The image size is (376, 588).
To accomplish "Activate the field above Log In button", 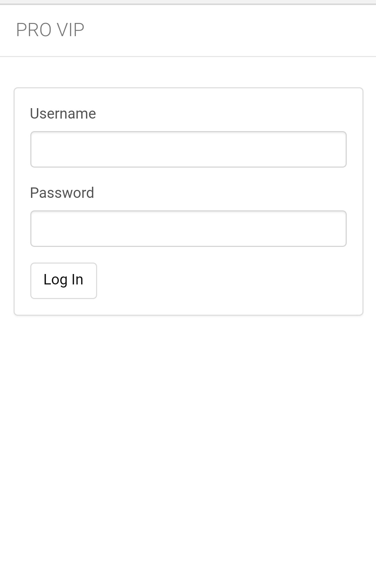I will pyautogui.click(x=188, y=228).
